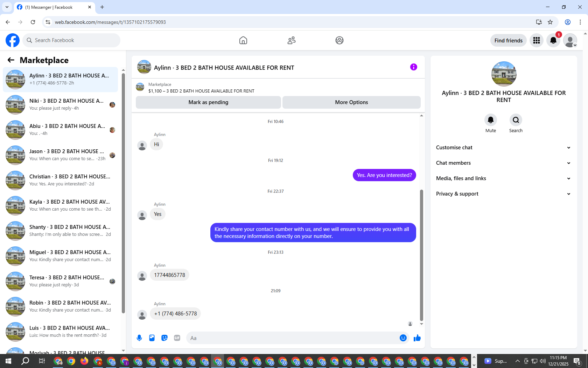This screenshot has height=368, width=588.
Task: Expand the Chat members section
Action: tap(504, 163)
